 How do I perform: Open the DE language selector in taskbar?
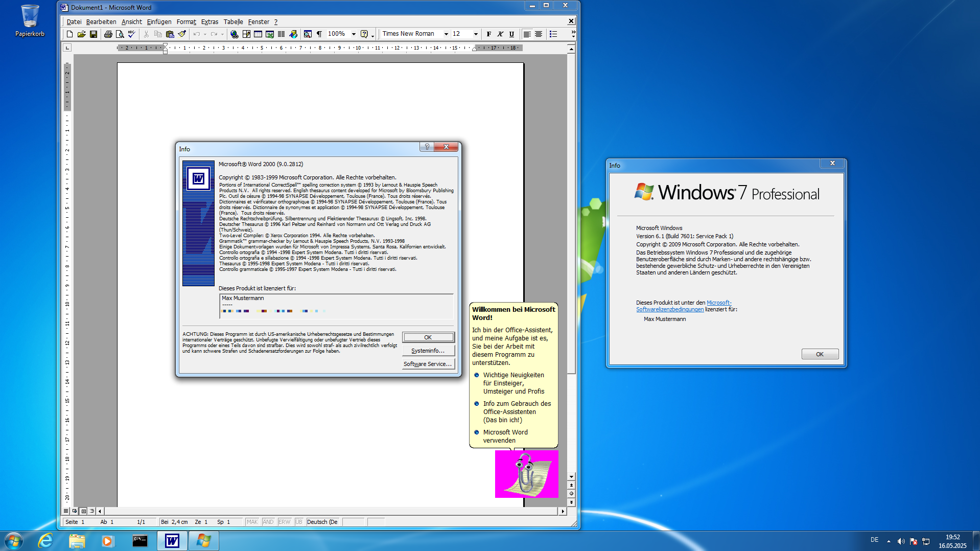click(x=874, y=540)
